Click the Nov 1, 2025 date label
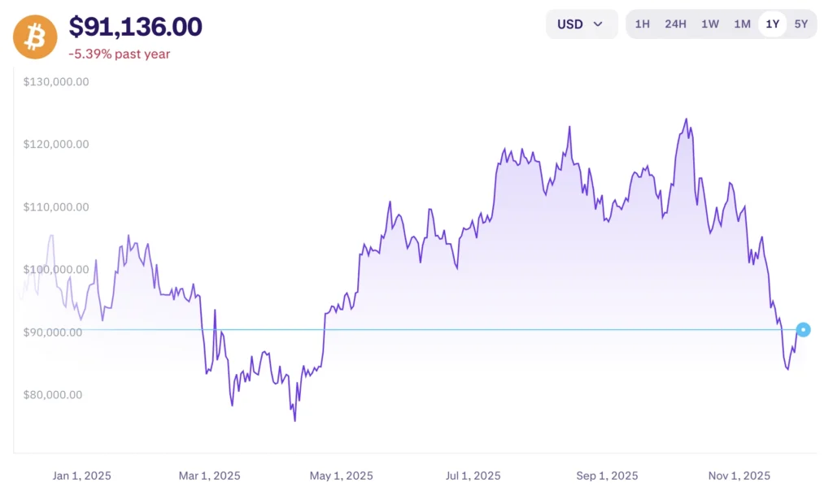The height and width of the screenshot is (504, 833). (738, 476)
